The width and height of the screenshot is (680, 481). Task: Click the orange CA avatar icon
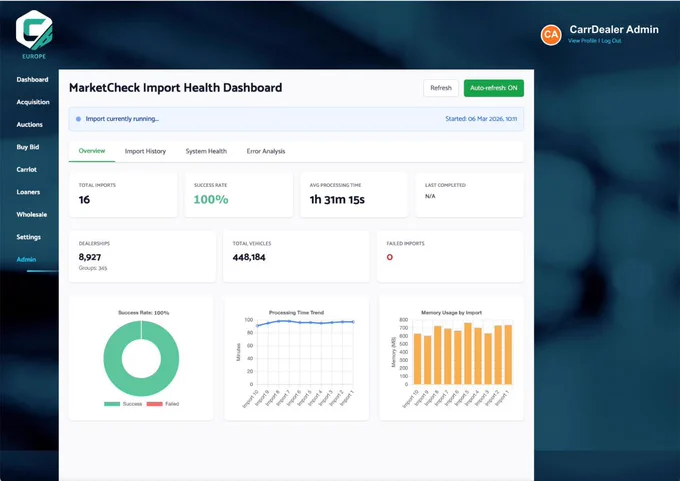[x=551, y=35]
